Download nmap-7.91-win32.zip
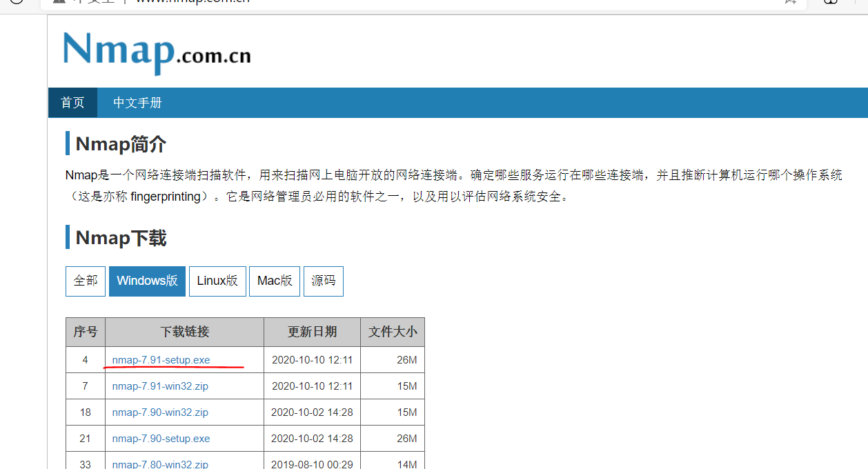 pyautogui.click(x=160, y=386)
